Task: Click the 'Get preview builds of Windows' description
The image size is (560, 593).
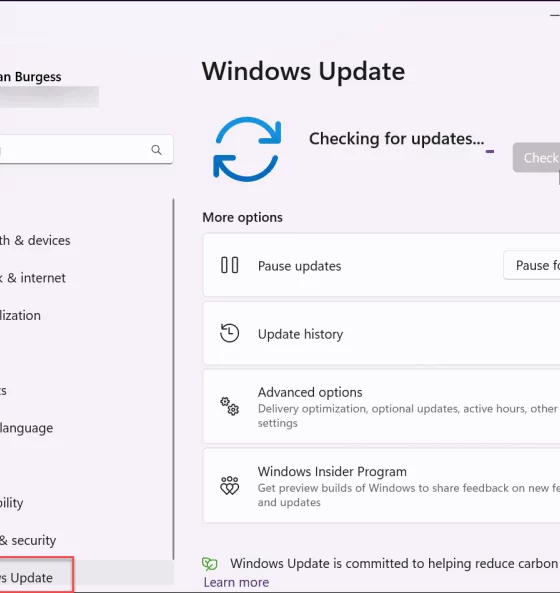Action: (409, 495)
